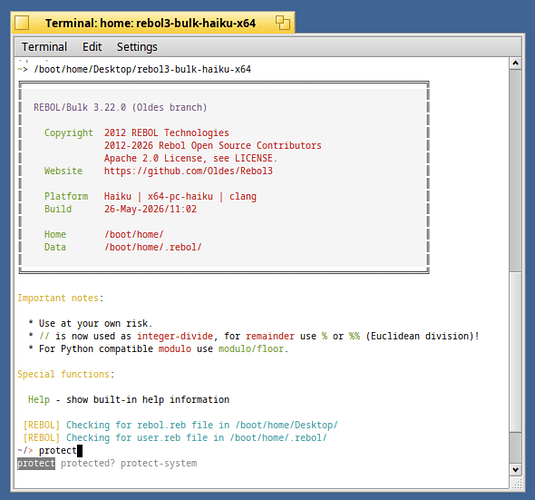Open the Settings menu
Viewport: 535px width, 500px height.
[137, 47]
